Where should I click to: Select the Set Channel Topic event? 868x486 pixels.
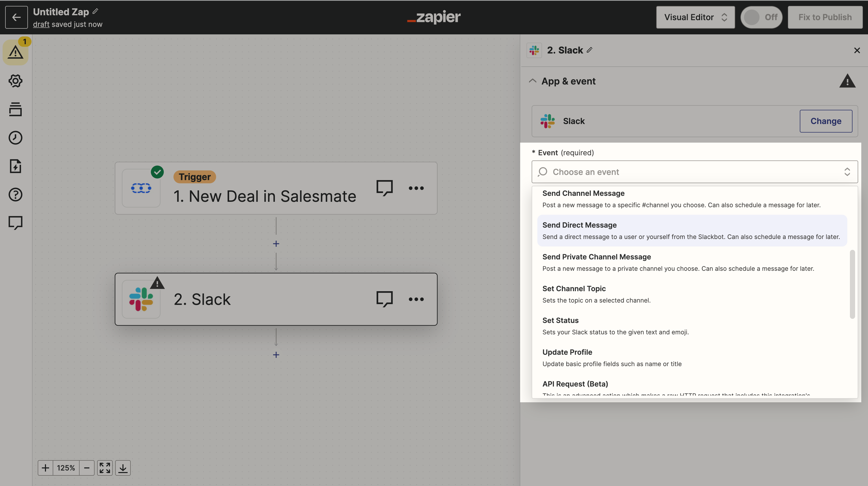pyautogui.click(x=692, y=294)
